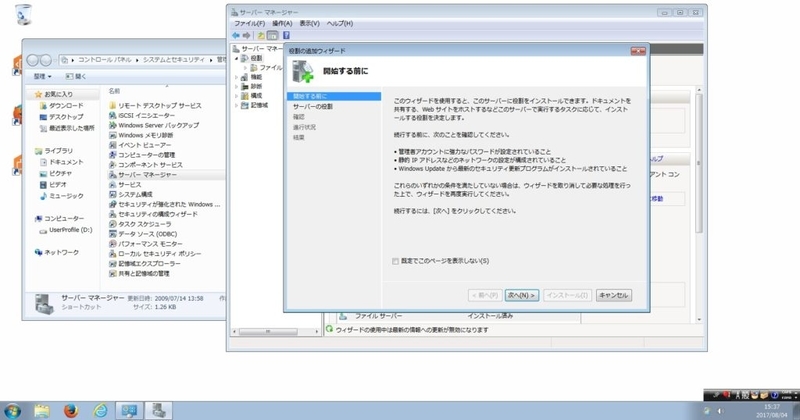This screenshot has height=420, width=800.
Task: Open ファイル(F) menu in Server Manager
Action: click(249, 23)
